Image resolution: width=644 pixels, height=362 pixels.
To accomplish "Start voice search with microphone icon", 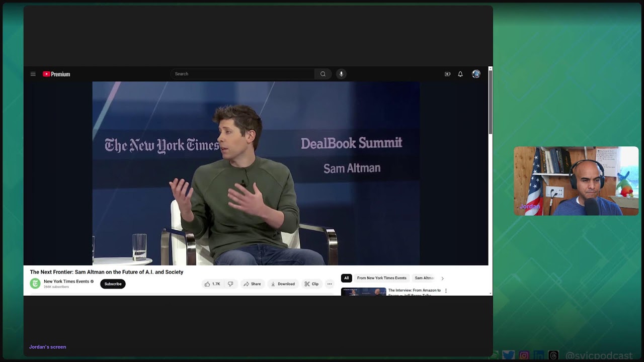I will (x=341, y=74).
